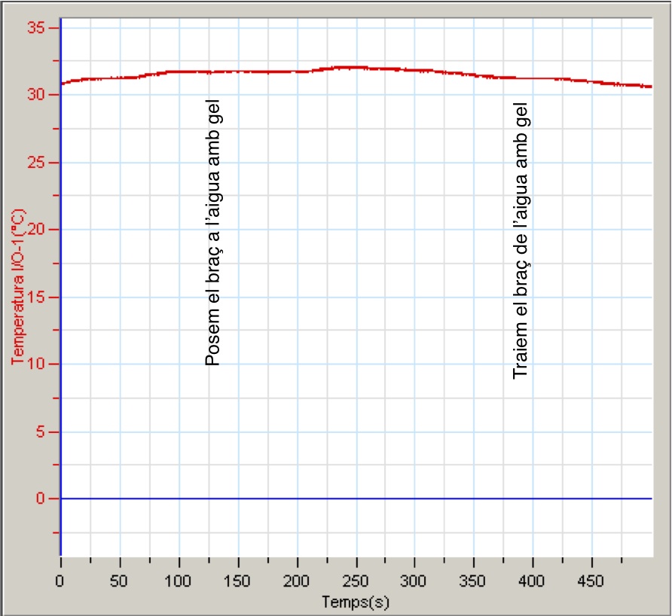This screenshot has height=616, width=672.
Task: Click the red temperature curve at its peak
Action: click(x=343, y=68)
